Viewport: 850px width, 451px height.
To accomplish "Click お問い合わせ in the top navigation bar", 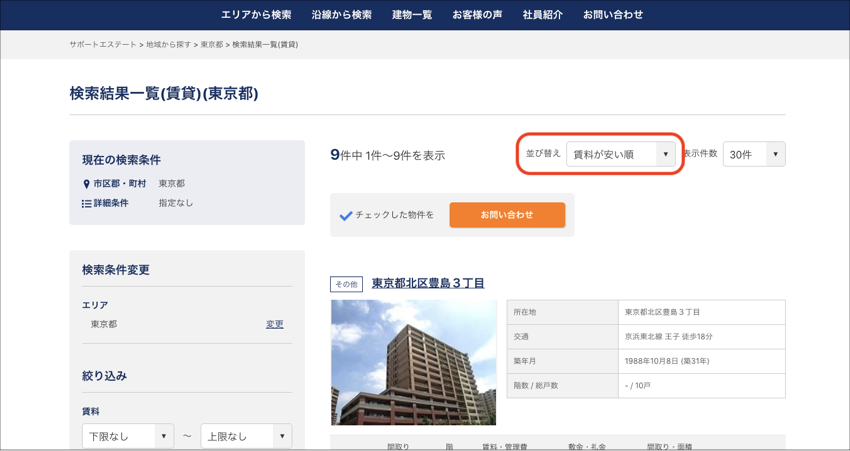I will point(613,15).
